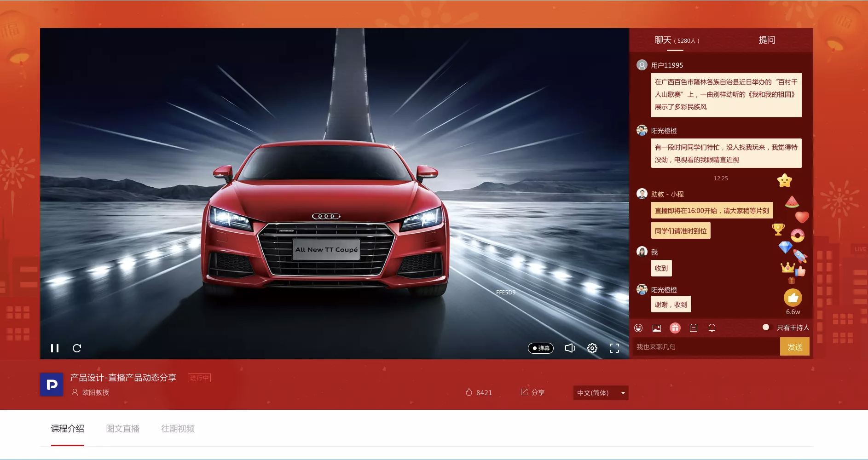Open the emoji picker in chat
868x460 pixels.
pyautogui.click(x=638, y=328)
